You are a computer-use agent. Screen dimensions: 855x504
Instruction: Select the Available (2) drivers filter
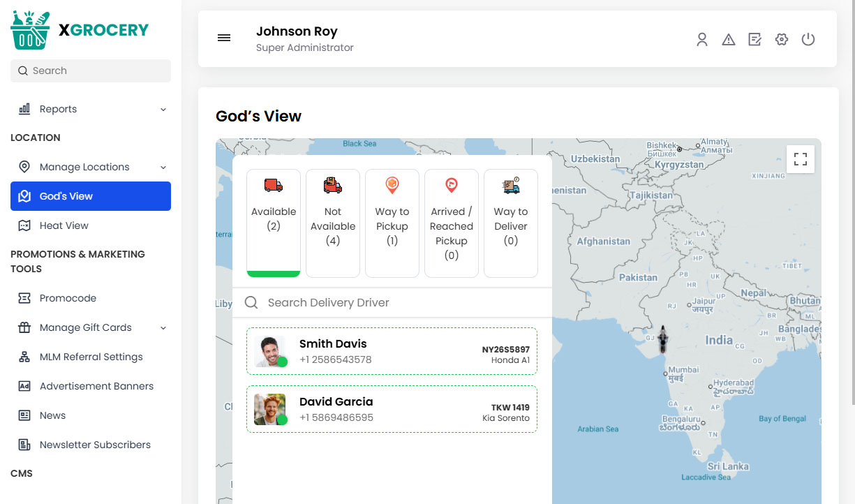click(x=274, y=223)
